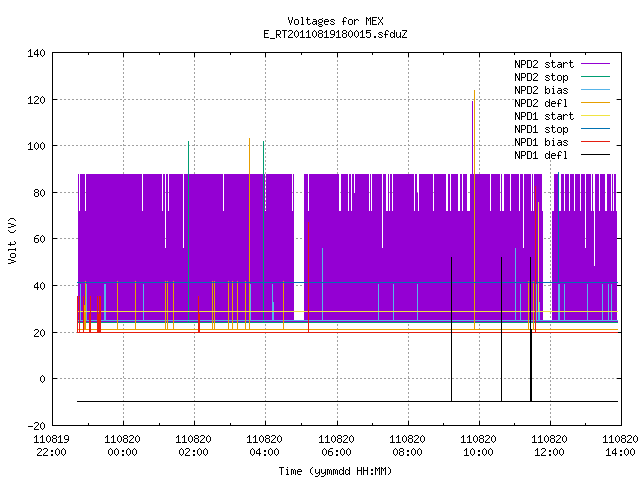Click the 'NPD2 bias' legend label

[541, 90]
